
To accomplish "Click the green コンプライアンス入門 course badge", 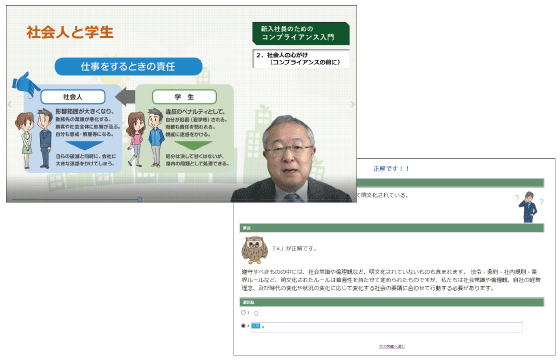I will pyautogui.click(x=301, y=33).
